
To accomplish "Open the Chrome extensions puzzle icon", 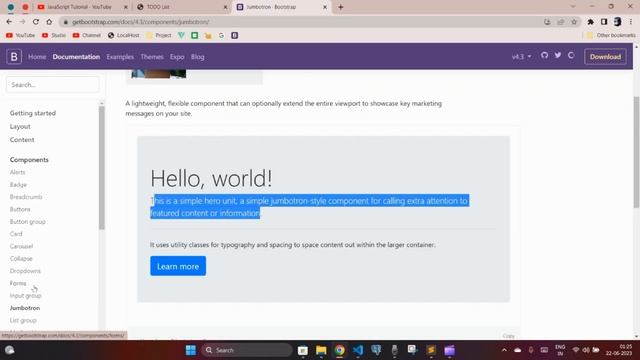I will pyautogui.click(x=591, y=22).
